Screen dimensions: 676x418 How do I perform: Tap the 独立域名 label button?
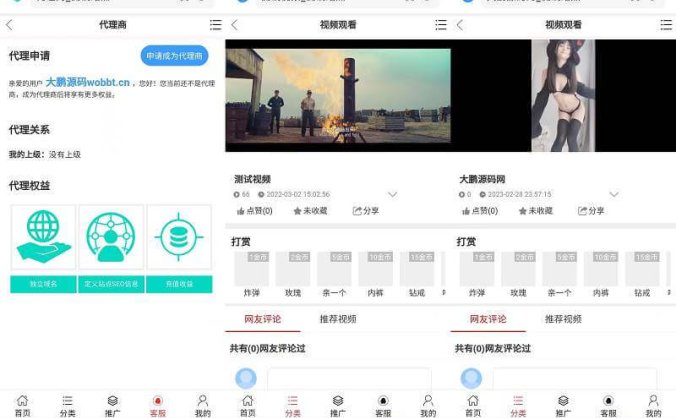point(43,284)
